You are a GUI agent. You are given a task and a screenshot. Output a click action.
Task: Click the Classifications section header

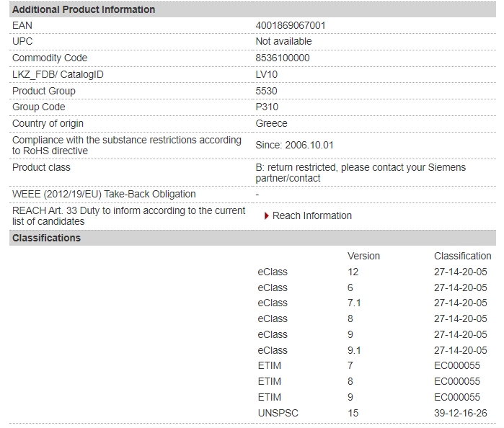coord(46,238)
